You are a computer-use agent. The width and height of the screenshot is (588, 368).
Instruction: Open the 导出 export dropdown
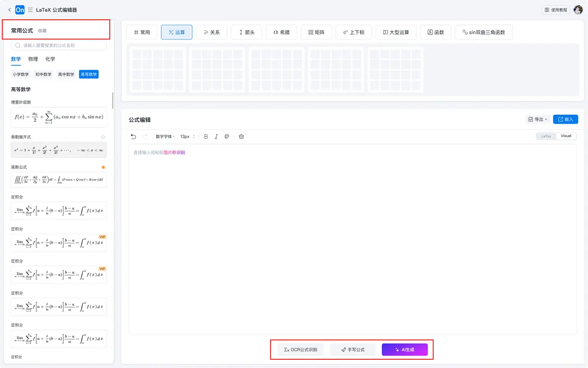click(x=537, y=119)
